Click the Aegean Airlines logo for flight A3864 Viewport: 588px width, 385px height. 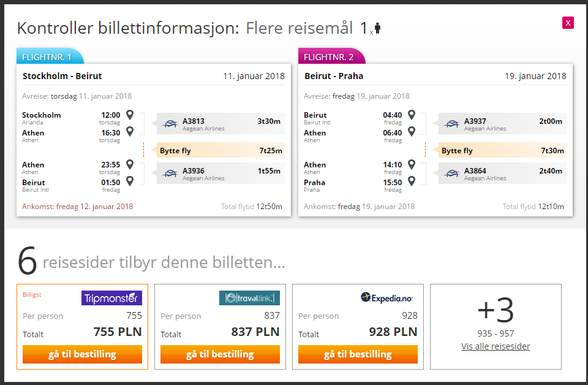point(451,173)
